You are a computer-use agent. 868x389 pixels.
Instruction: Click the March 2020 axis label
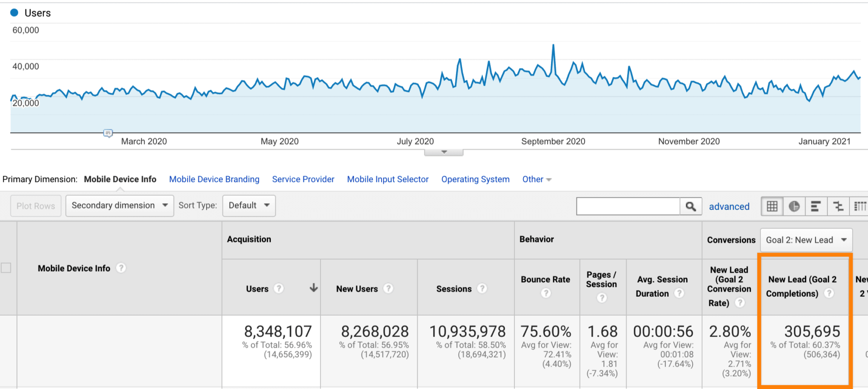pos(144,142)
